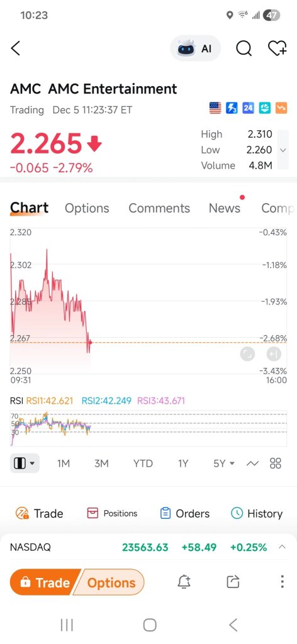Open the AI assistant robot button
Screen dimensions: 297x644
click(x=195, y=48)
